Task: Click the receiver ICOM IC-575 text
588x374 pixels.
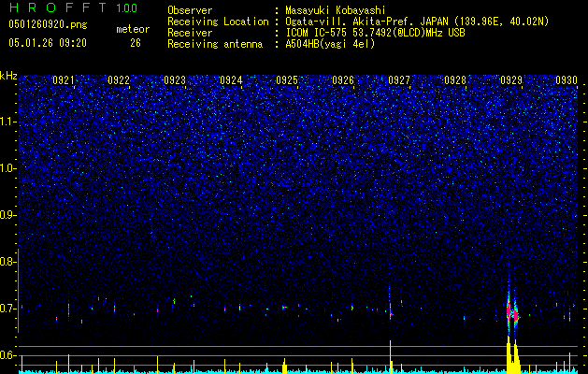Action: (317, 33)
